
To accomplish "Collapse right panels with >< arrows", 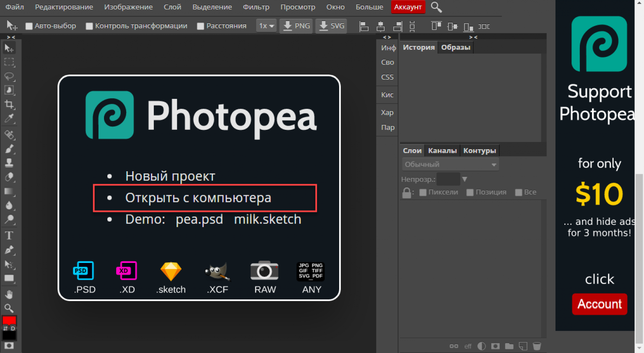I will pyautogui.click(x=473, y=37).
